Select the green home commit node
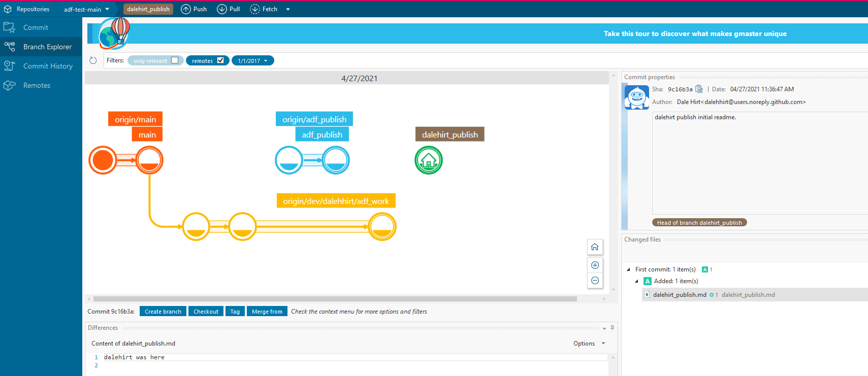Screen dimensions: 868x376 (x=429, y=160)
